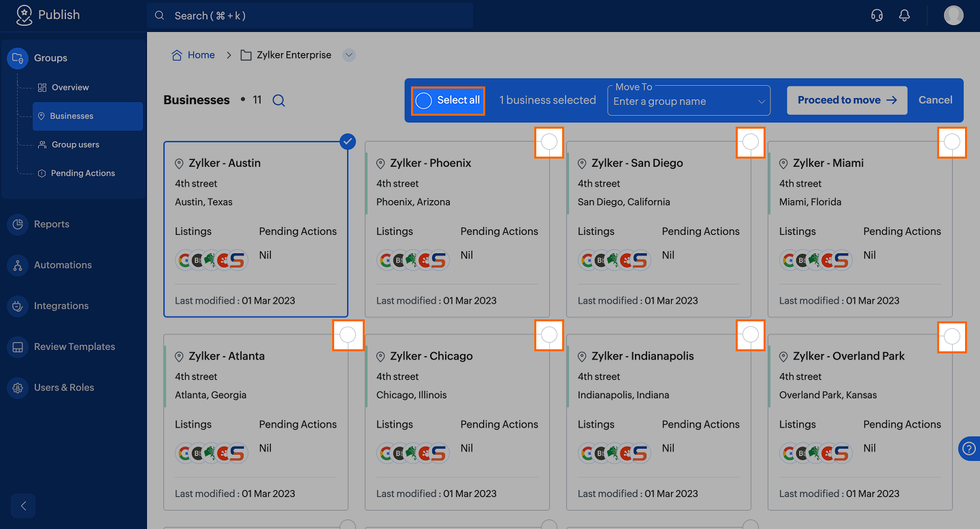Click the 'Zylker - Miami' card title
The image size is (980, 529).
tap(828, 163)
